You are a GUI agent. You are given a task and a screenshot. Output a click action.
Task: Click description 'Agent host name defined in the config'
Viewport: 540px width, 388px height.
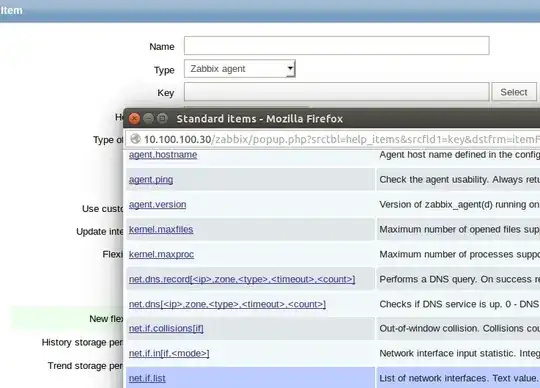[x=459, y=155]
